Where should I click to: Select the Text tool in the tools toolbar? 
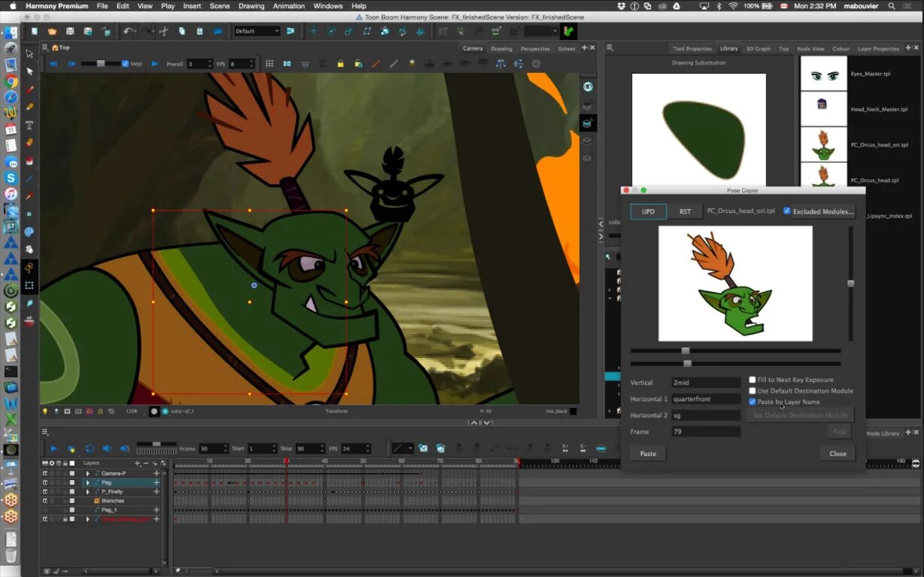(x=29, y=125)
